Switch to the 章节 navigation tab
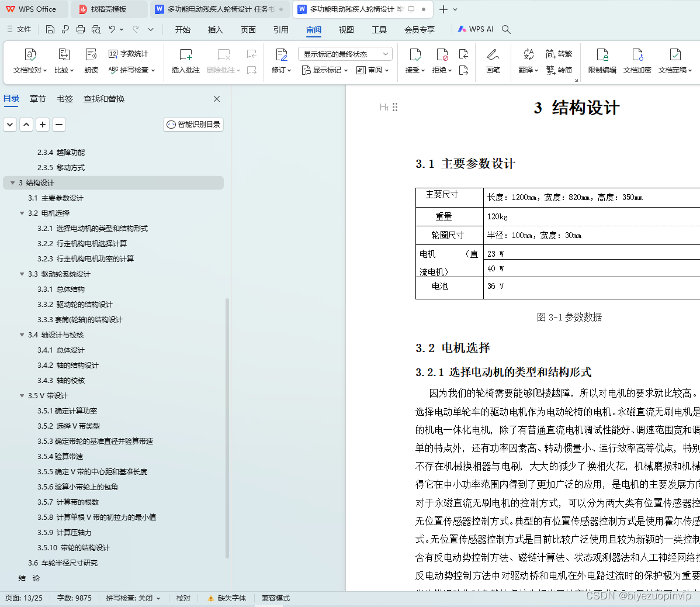Screen dimensions: 700x607 click(x=38, y=99)
